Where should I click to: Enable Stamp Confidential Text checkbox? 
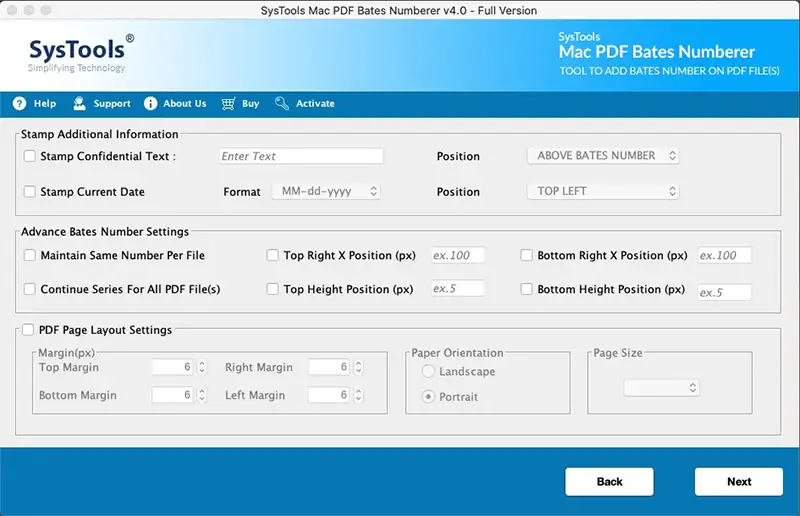(30, 156)
